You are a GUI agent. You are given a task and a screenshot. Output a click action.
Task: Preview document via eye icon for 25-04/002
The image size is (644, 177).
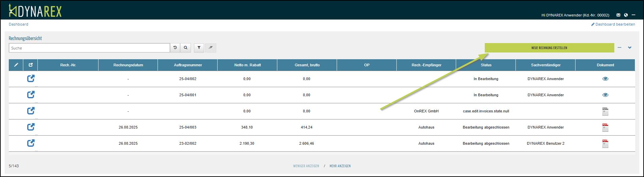pos(605,79)
